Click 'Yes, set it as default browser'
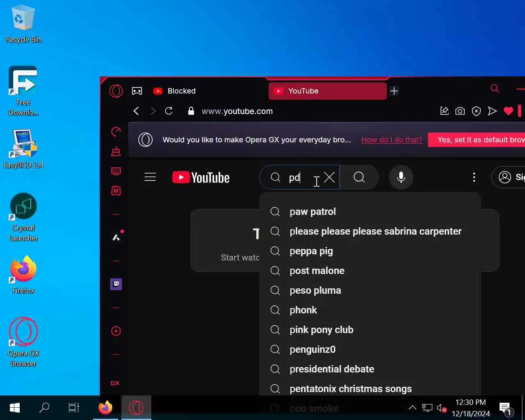Screen dimensions: 525x420 click(477, 140)
